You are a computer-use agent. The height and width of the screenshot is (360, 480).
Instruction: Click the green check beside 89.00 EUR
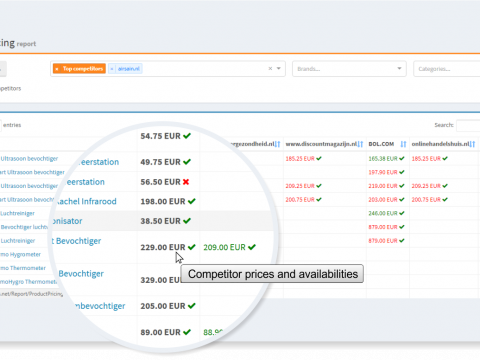click(x=187, y=332)
